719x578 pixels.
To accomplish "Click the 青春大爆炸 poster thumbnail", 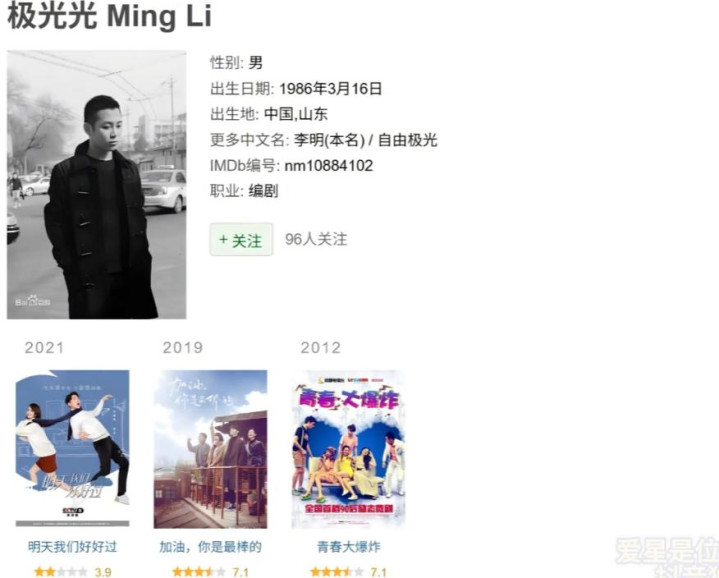I will pos(348,449).
